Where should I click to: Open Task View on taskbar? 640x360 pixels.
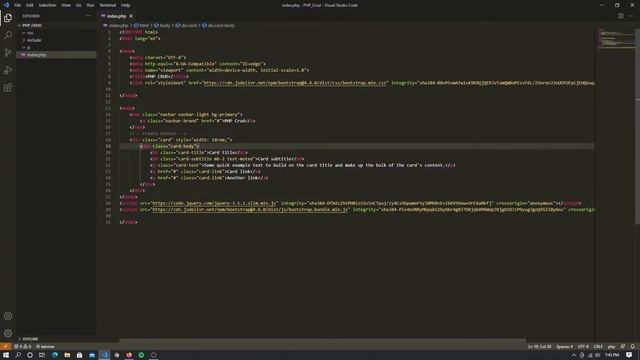pos(42,355)
